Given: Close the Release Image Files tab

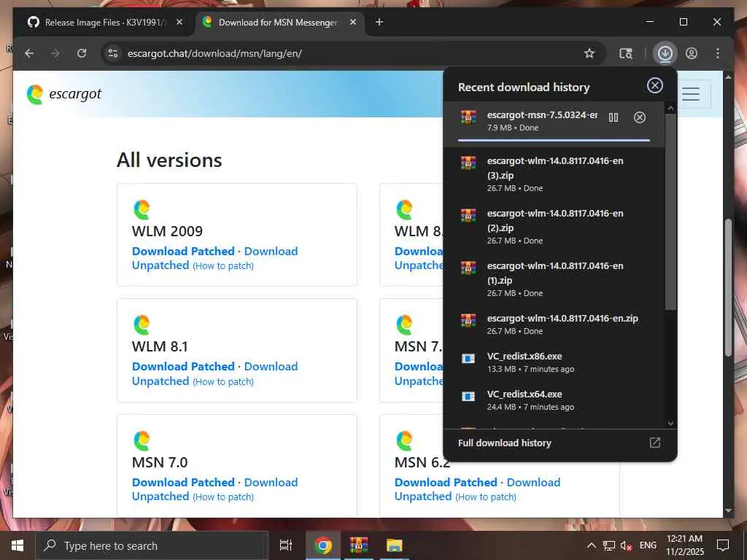Looking at the screenshot, I should [179, 22].
